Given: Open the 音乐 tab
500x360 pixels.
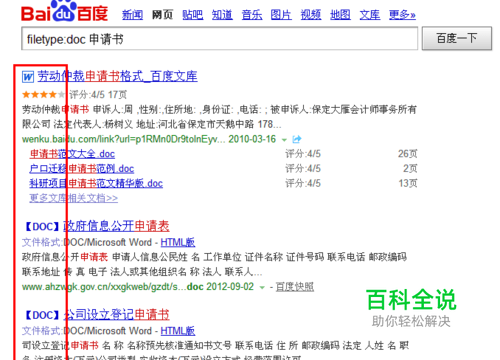Looking at the screenshot, I should 252,15.
